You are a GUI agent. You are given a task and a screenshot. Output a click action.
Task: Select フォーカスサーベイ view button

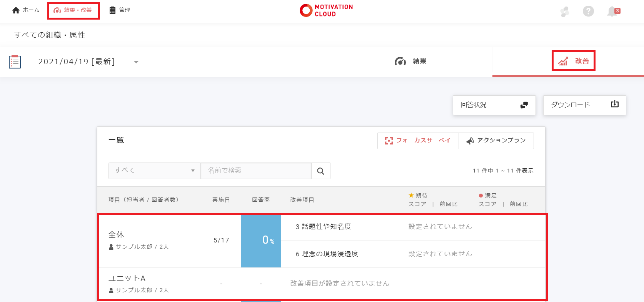click(x=418, y=141)
